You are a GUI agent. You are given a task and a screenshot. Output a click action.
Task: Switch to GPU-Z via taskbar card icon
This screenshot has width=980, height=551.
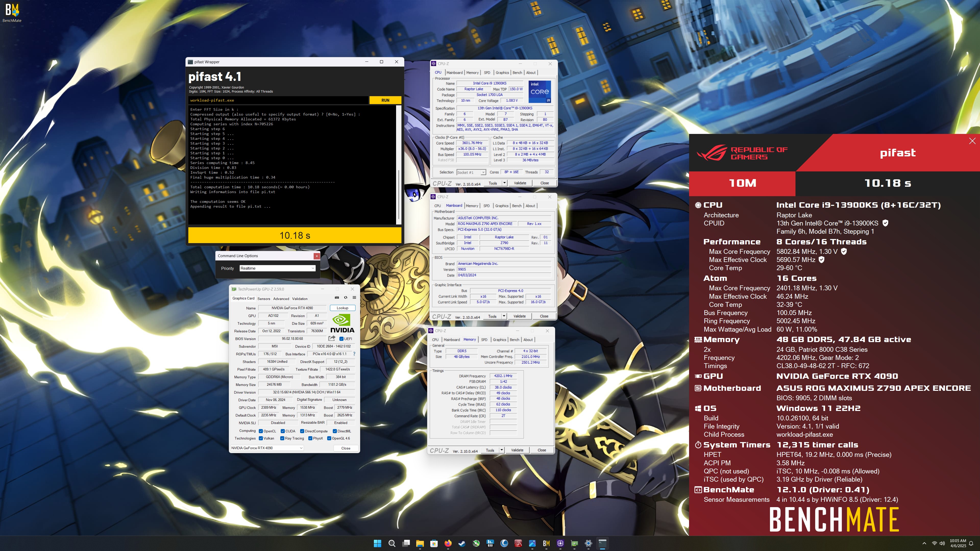point(574,543)
